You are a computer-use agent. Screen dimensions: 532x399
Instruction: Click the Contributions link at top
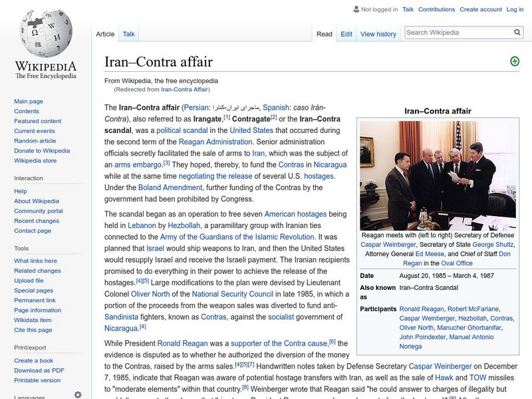pos(436,10)
